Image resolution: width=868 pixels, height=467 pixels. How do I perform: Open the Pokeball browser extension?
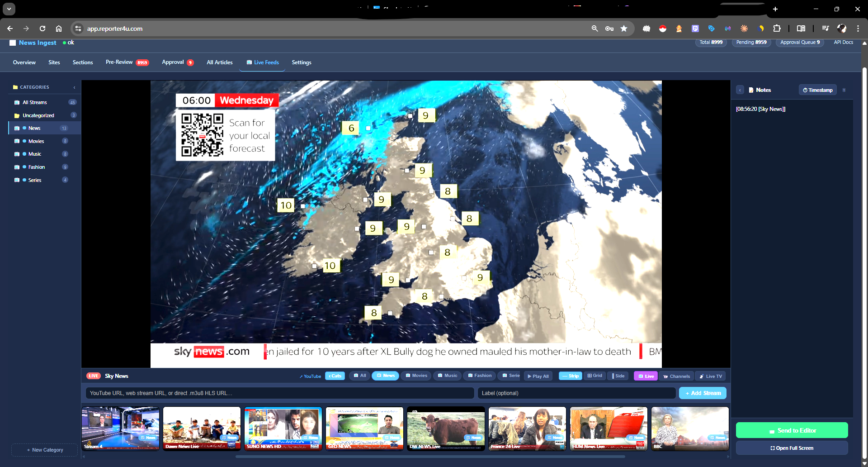tap(663, 29)
